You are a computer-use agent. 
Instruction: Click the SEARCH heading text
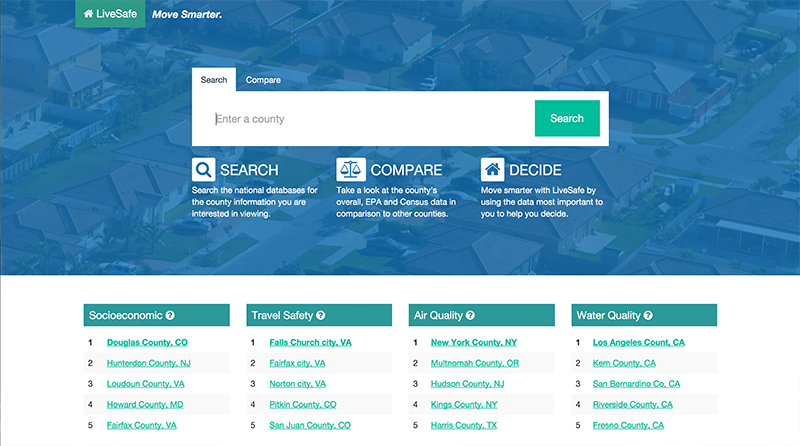(249, 170)
